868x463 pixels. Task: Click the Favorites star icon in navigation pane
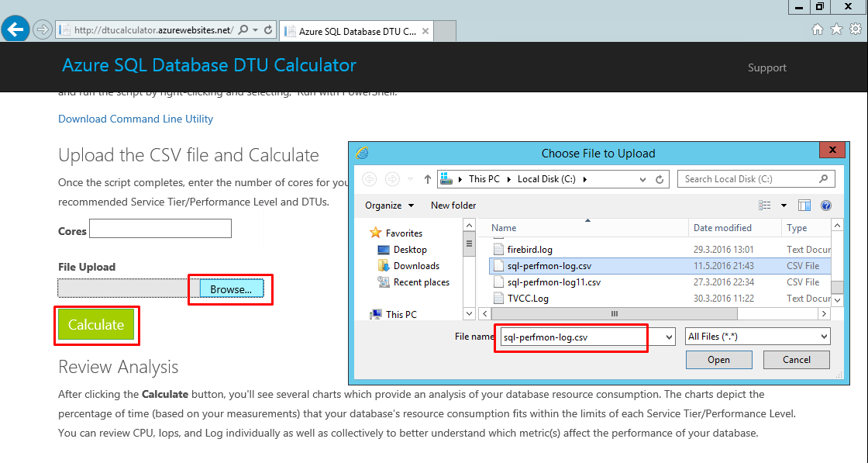376,233
